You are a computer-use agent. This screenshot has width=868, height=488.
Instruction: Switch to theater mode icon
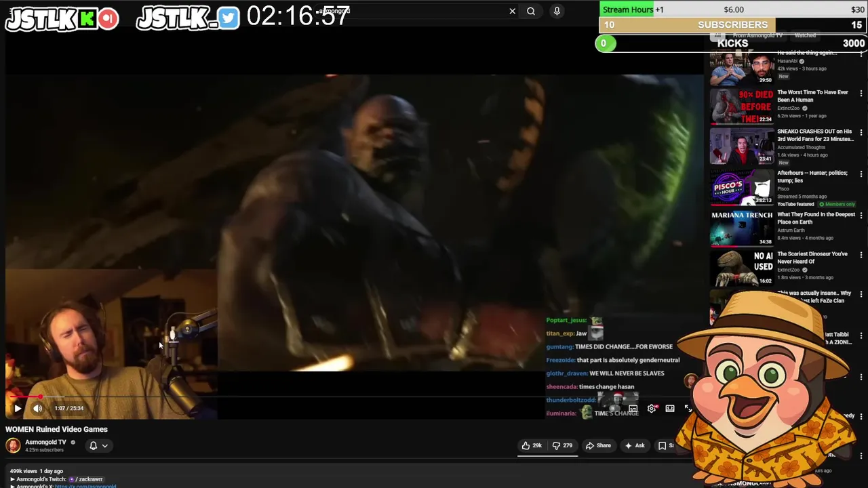[x=670, y=408]
